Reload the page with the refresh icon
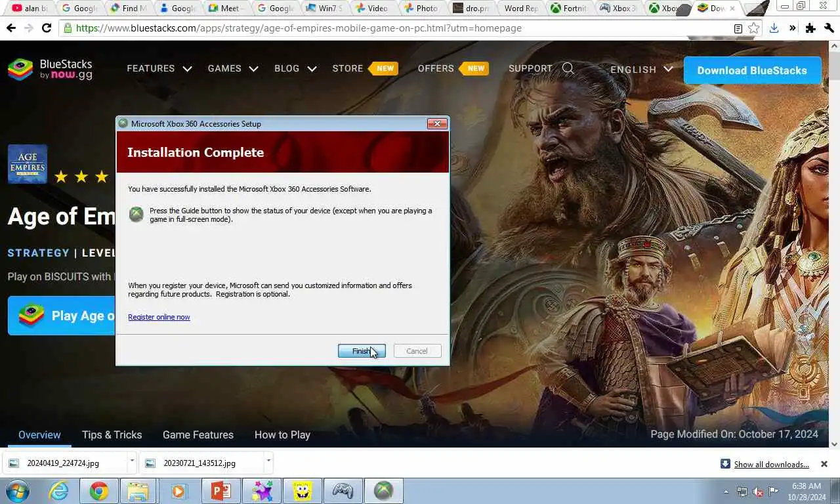840x504 pixels. 46,28
